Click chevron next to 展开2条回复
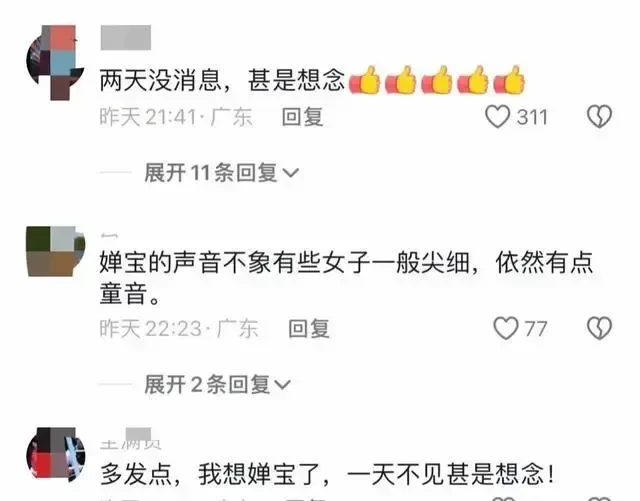This screenshot has height=501, width=640. [x=282, y=385]
